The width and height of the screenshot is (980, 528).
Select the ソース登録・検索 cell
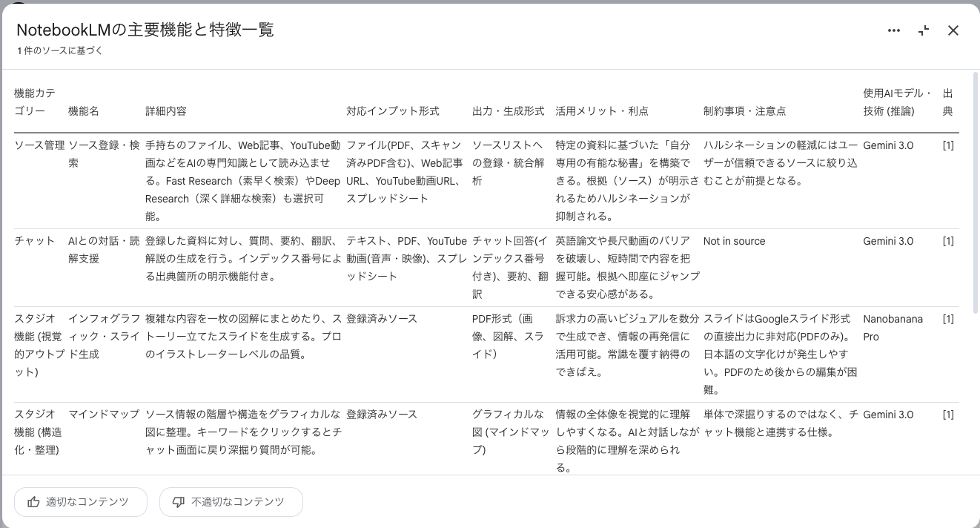point(104,154)
